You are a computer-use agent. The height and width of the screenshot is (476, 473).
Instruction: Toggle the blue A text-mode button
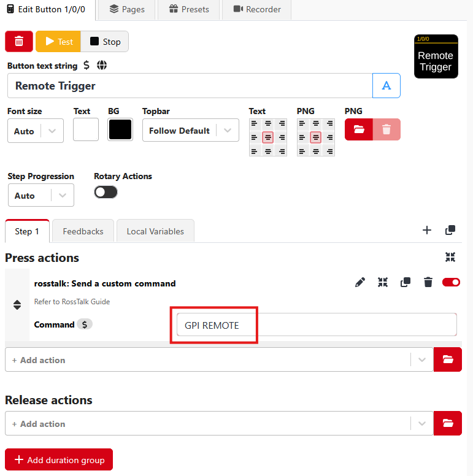386,86
